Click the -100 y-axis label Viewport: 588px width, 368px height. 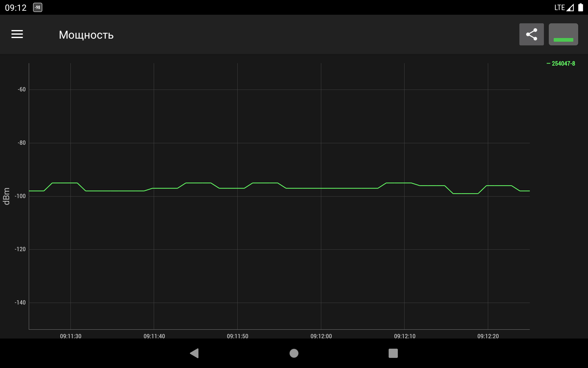click(20, 196)
